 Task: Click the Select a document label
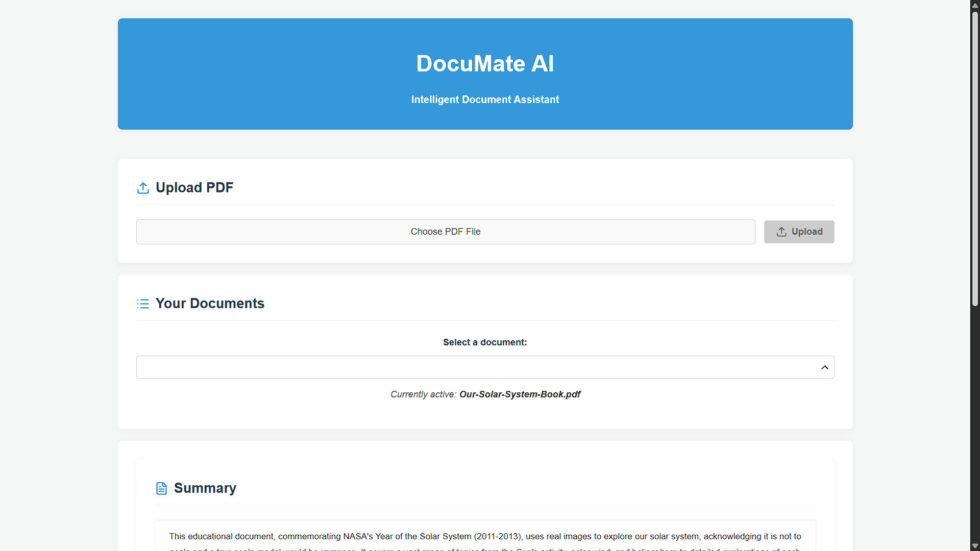coord(485,342)
